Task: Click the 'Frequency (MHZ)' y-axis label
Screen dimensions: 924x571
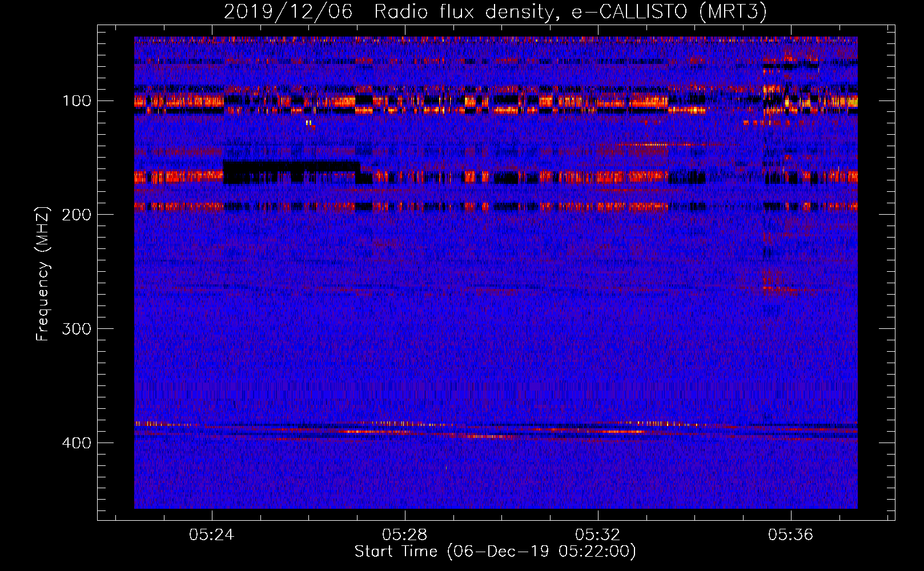Action: pos(43,274)
